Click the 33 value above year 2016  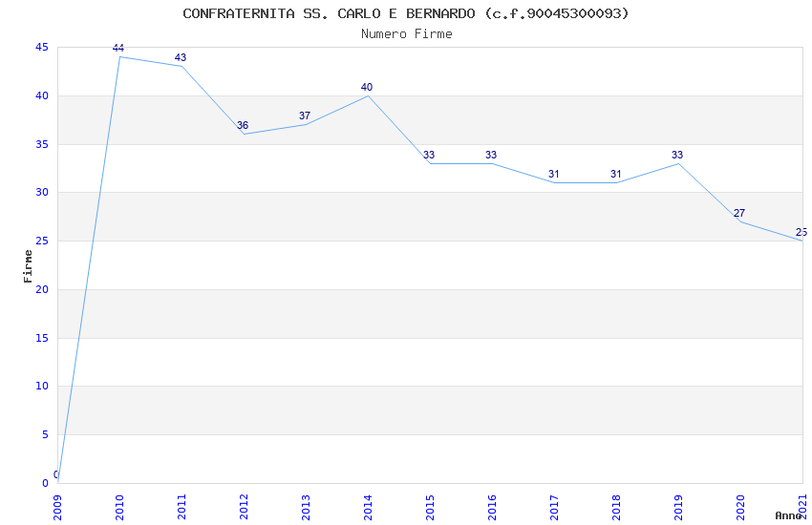(491, 155)
